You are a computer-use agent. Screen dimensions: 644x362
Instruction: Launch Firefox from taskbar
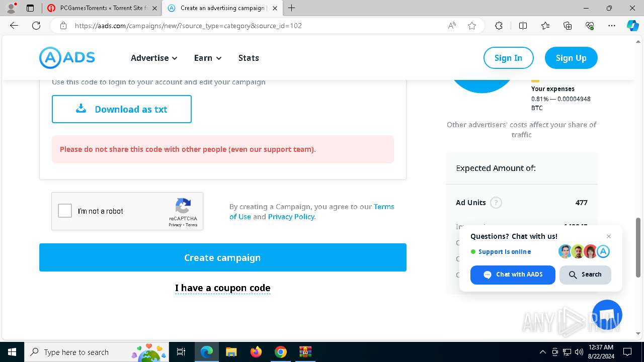click(x=256, y=352)
